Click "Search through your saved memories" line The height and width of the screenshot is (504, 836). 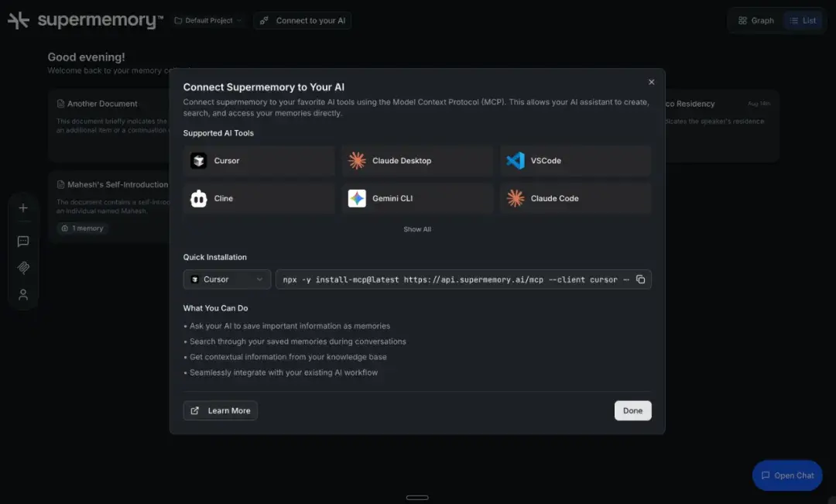point(295,341)
